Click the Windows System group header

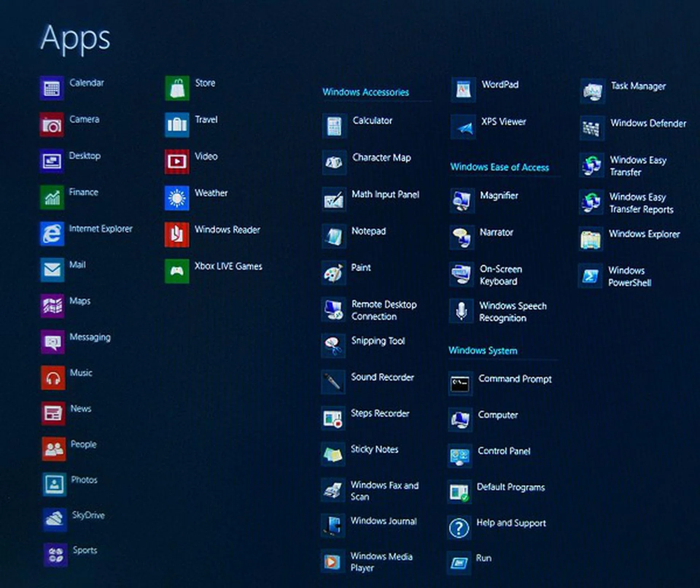point(483,351)
